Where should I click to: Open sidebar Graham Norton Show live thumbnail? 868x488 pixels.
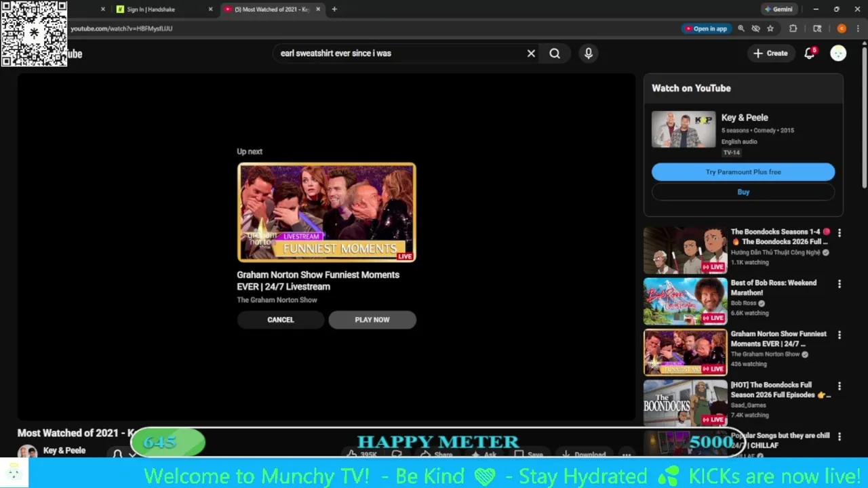pos(685,352)
